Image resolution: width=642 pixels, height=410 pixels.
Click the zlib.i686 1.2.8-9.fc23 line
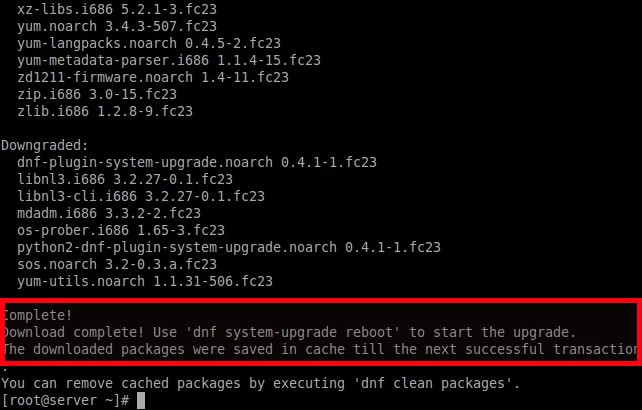tap(105, 111)
